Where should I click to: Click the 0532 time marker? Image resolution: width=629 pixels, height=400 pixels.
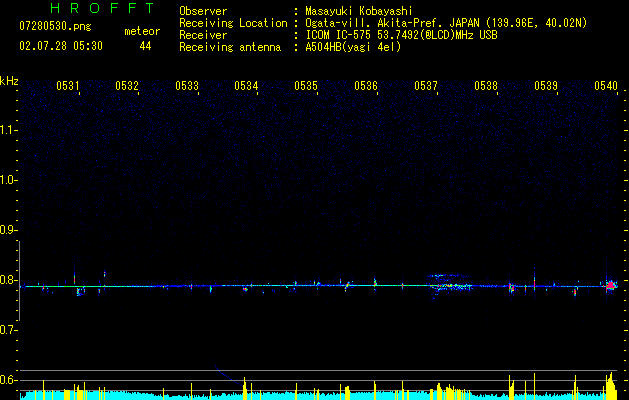coord(127,85)
